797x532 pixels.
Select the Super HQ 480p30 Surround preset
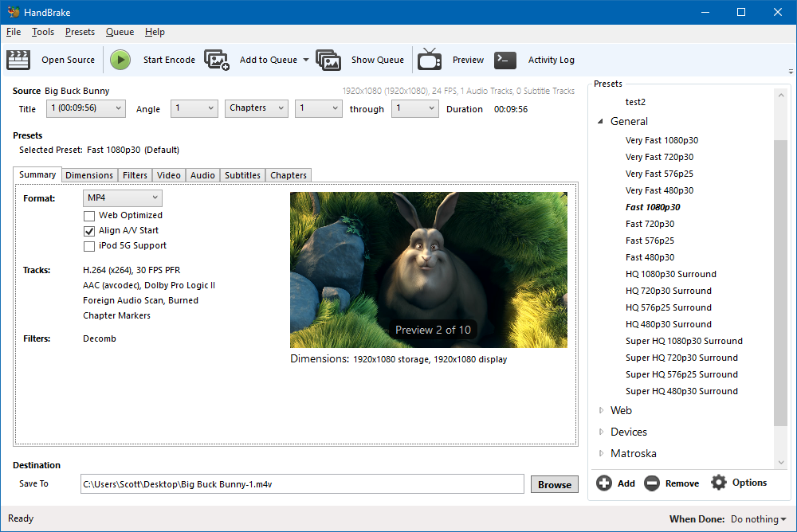681,391
